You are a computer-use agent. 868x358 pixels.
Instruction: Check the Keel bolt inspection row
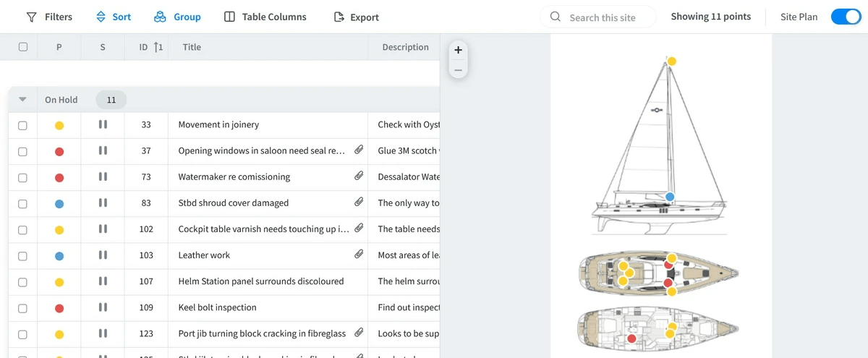[23, 307]
